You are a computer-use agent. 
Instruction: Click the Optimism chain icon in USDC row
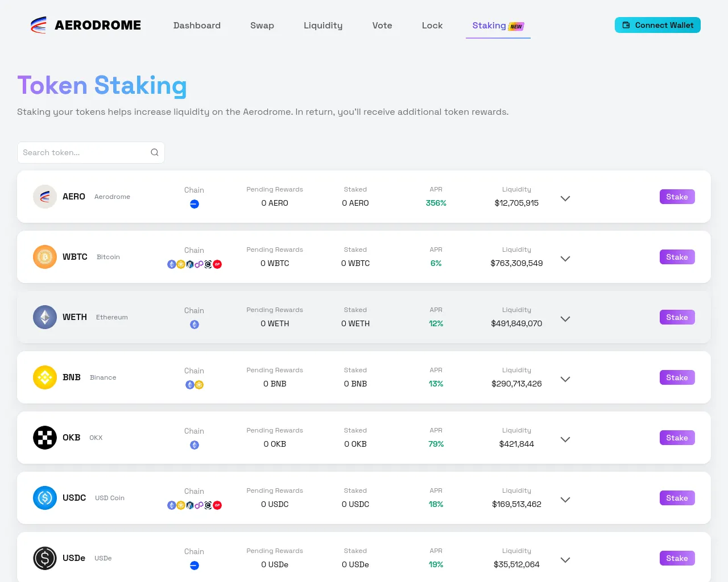(217, 505)
